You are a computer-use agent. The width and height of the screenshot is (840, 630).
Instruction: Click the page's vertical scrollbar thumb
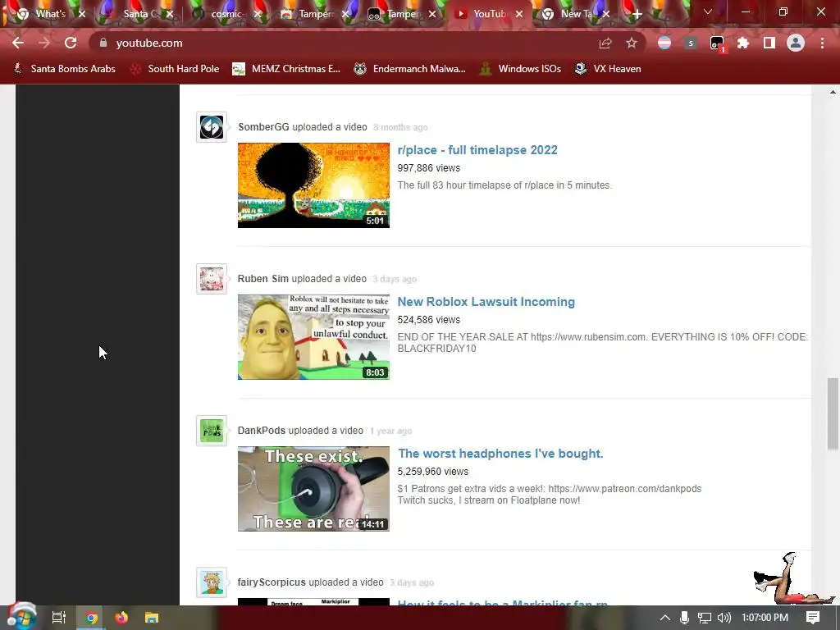[832, 413]
